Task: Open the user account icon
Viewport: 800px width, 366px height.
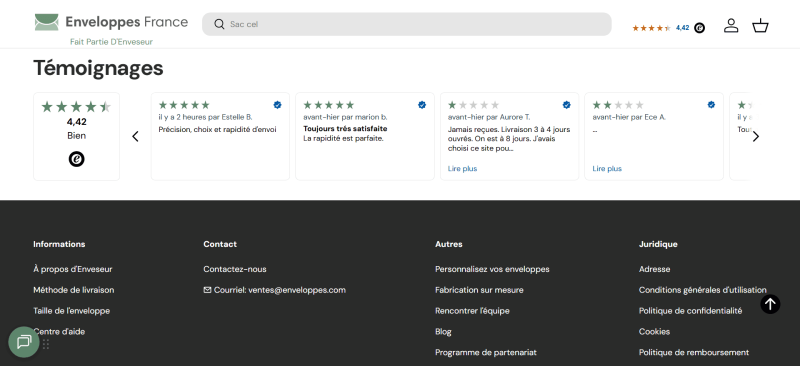Action: (x=731, y=26)
